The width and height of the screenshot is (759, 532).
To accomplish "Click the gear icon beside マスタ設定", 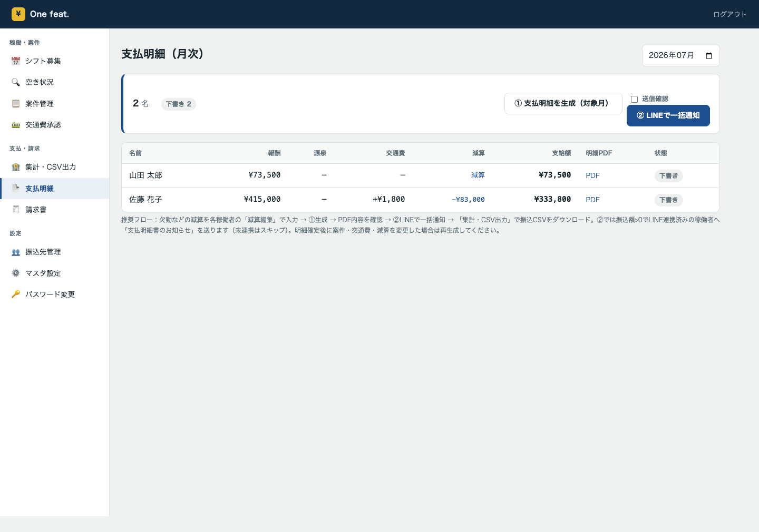I will tap(16, 273).
